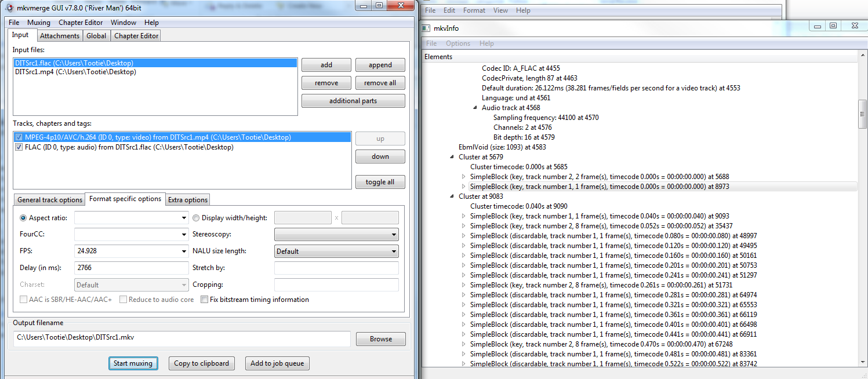Switch to Extra options tab

coord(188,199)
